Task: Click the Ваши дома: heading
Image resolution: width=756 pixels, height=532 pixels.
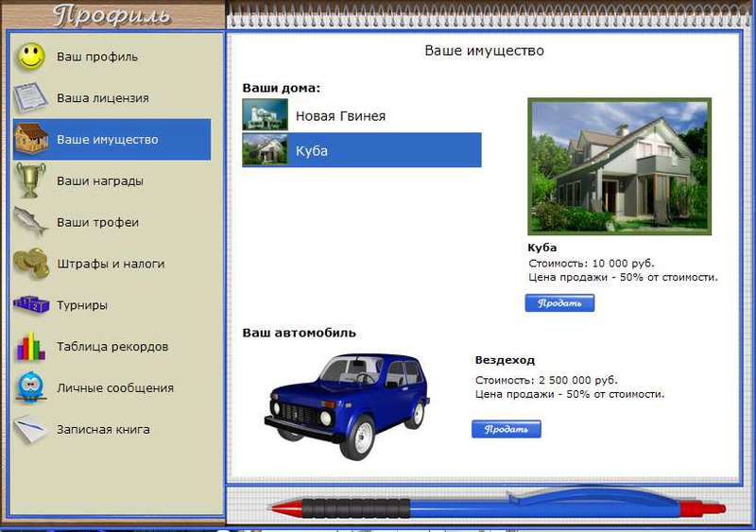Action: click(x=281, y=88)
